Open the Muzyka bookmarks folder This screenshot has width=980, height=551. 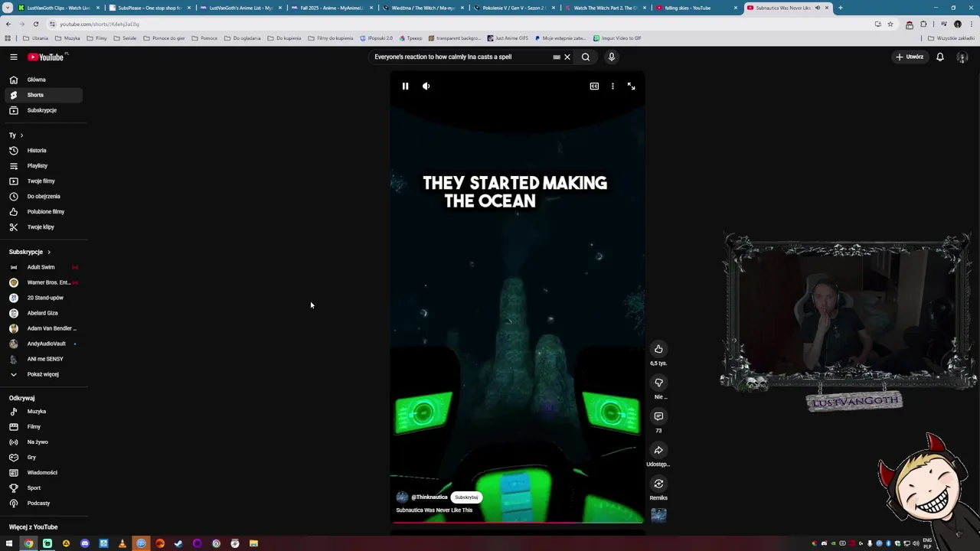point(67,38)
